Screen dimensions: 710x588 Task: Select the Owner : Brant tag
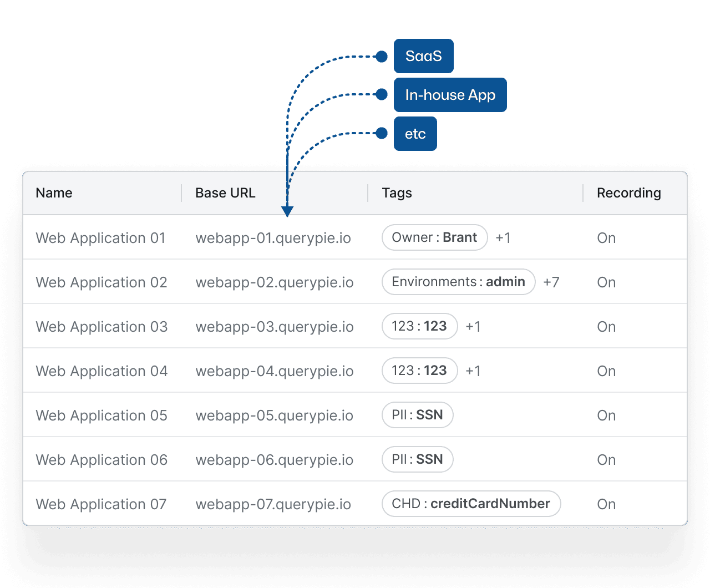coord(434,237)
